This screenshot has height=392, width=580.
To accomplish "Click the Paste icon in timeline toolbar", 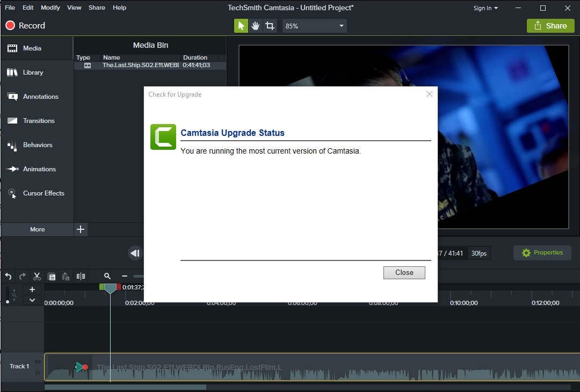I will [66, 276].
